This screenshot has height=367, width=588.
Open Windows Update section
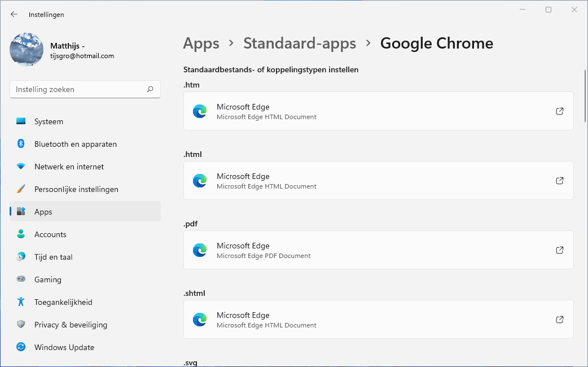64,347
